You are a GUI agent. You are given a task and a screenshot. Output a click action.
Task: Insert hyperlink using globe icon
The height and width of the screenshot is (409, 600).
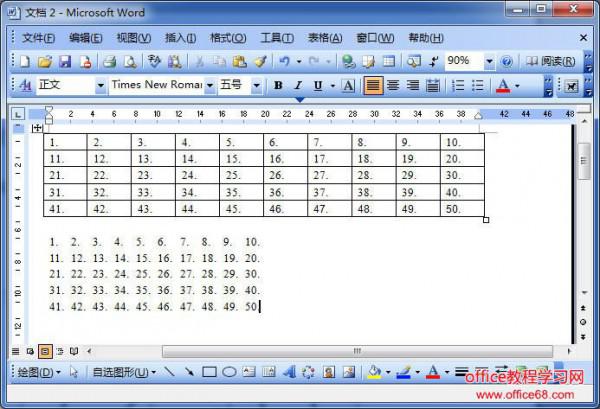pos(348,61)
